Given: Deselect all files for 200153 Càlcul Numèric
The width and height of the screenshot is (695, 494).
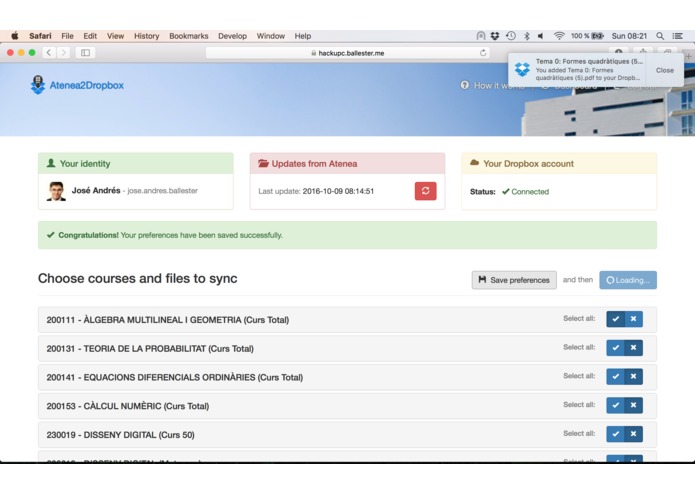Looking at the screenshot, I should (633, 405).
